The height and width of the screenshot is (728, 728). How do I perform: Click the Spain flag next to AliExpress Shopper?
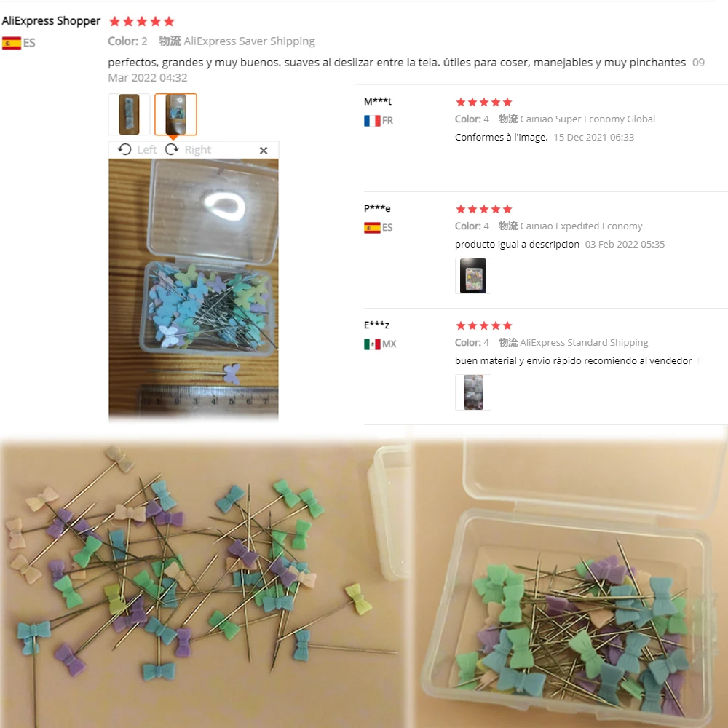coord(12,43)
